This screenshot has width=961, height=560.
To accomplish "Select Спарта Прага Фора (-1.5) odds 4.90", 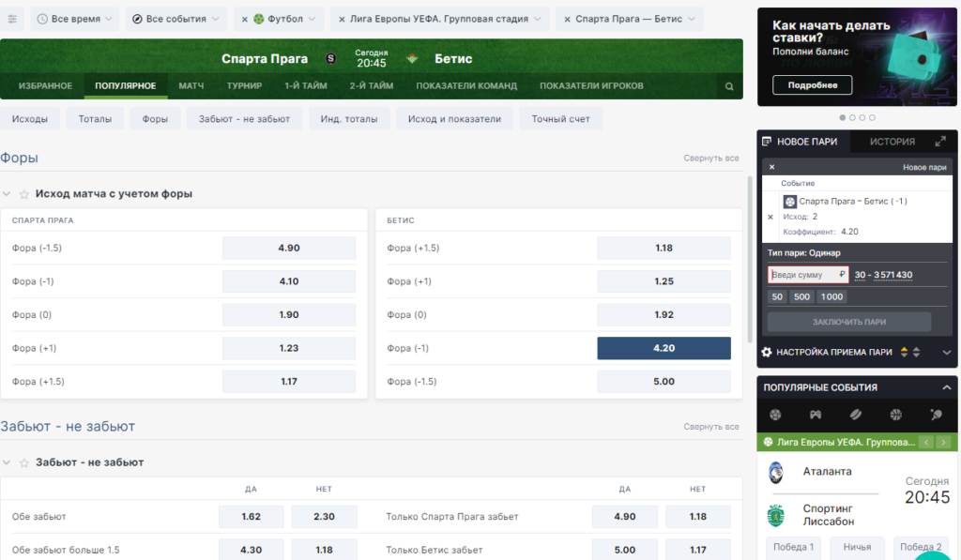I will [x=289, y=249].
